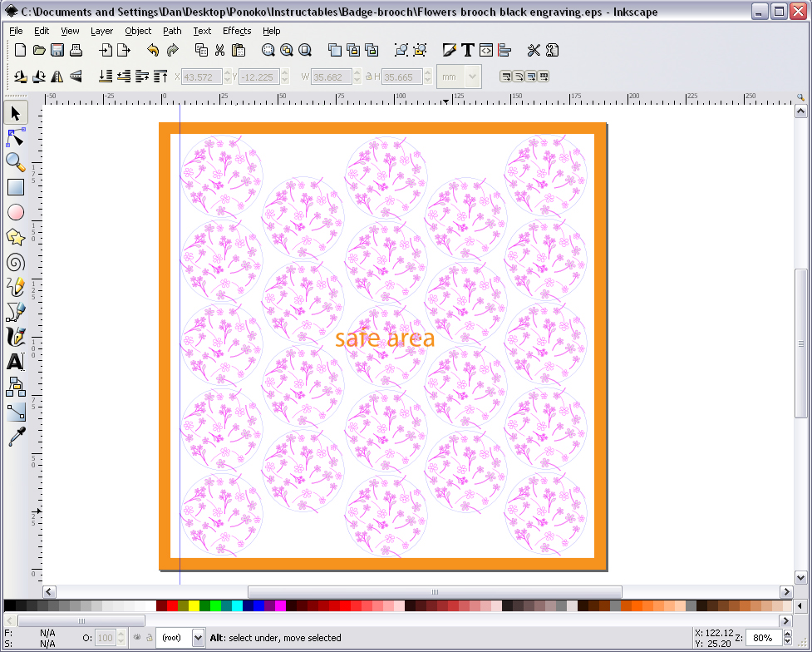Screen dimensions: 812x652
Task: Open the File menu
Action: (x=16, y=31)
